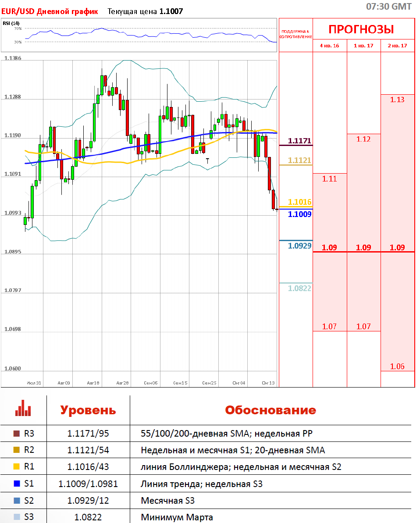Viewport: 420px width, 523px height.
Task: Open the '4 кв. 16' forecast column header
Action: pos(329,46)
